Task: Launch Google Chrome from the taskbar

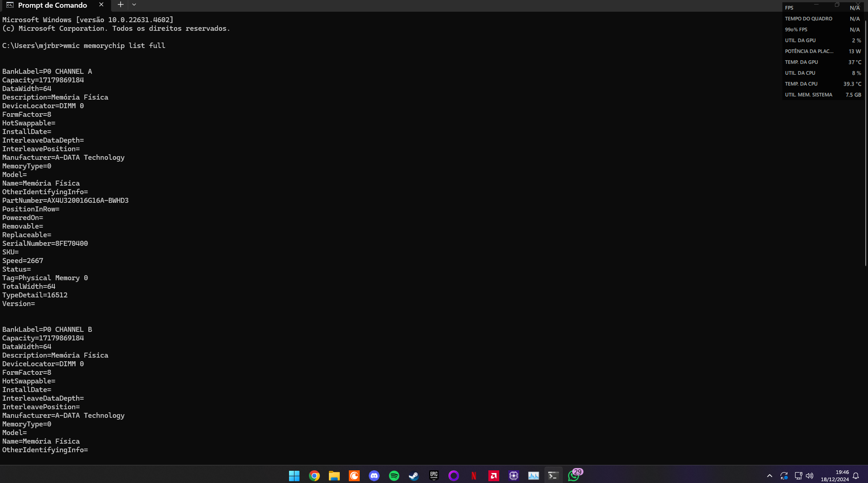Action: point(314,476)
